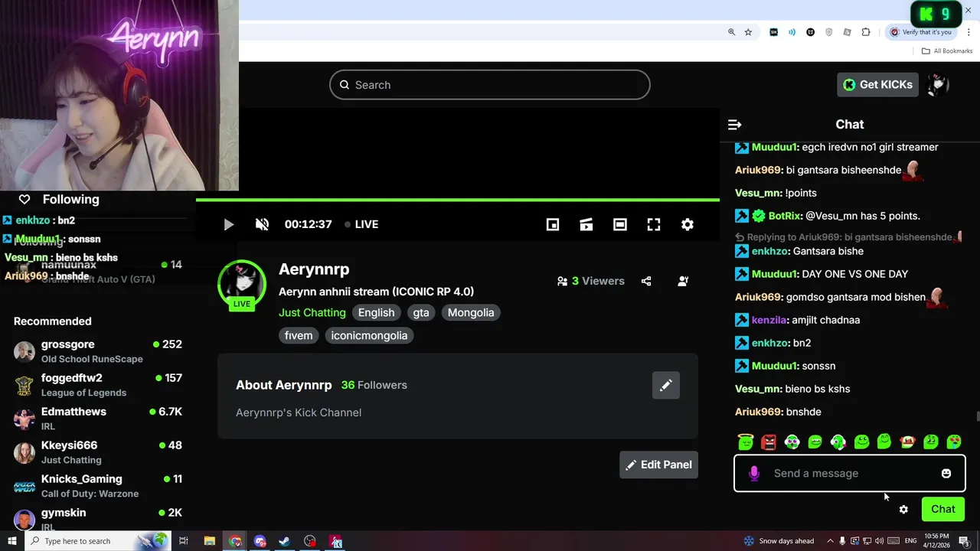
Task: Open All Bookmarks folder
Action: pos(947,51)
